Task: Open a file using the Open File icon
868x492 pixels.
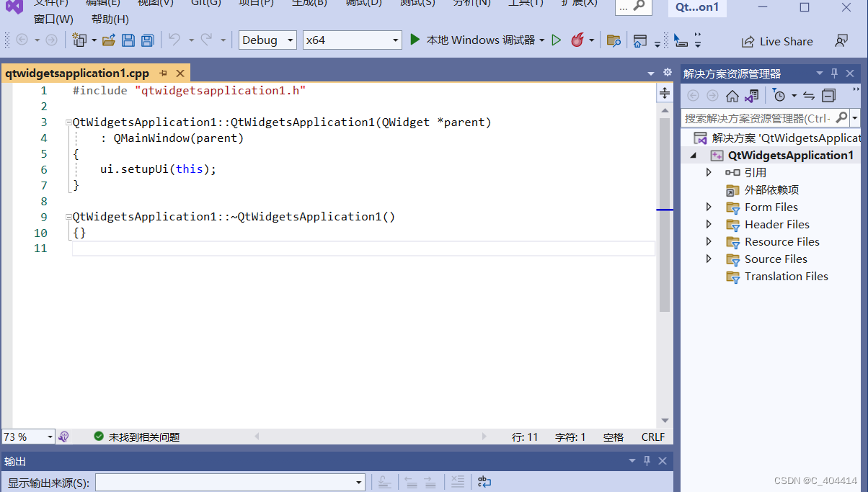Action: tap(108, 40)
